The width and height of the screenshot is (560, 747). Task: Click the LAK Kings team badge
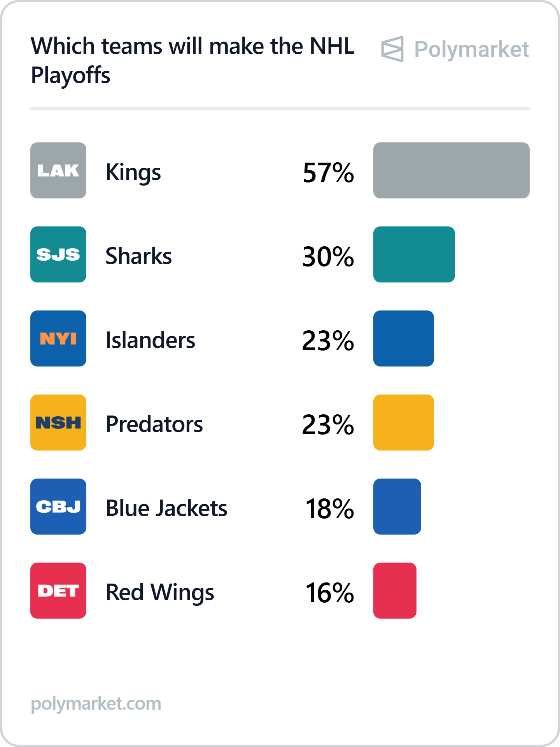tap(58, 170)
